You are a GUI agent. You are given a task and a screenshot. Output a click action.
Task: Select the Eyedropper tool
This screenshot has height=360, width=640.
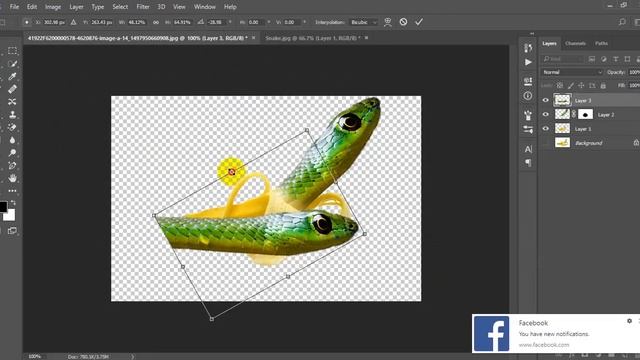tap(13, 76)
